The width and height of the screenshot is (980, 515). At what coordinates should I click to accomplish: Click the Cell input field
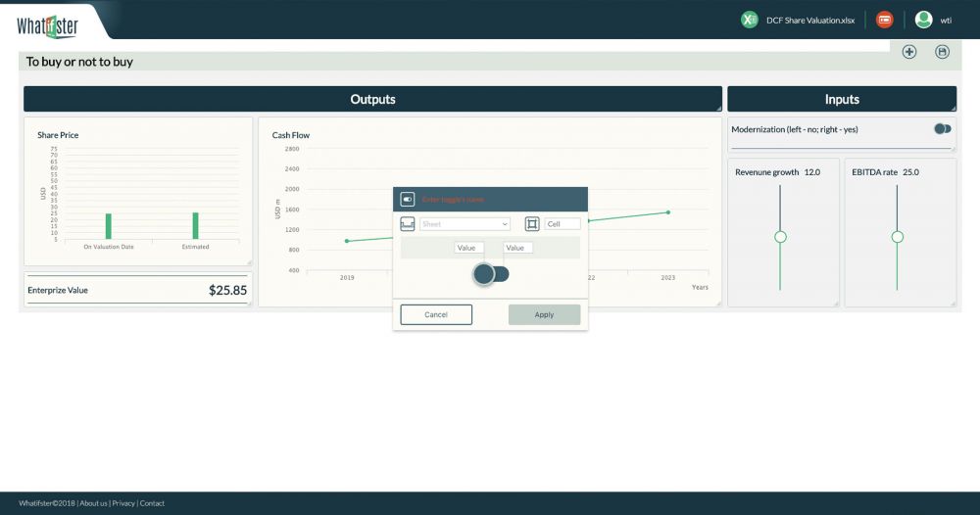563,224
